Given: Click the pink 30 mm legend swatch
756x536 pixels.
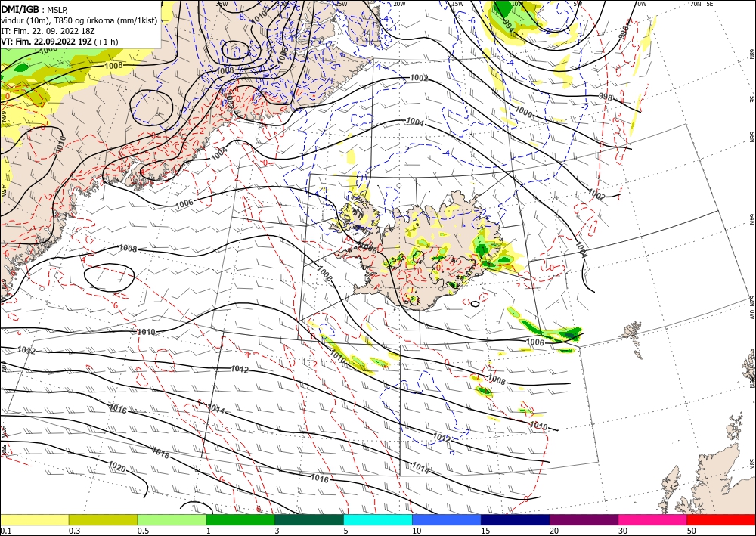Looking at the screenshot, I should click(x=653, y=519).
